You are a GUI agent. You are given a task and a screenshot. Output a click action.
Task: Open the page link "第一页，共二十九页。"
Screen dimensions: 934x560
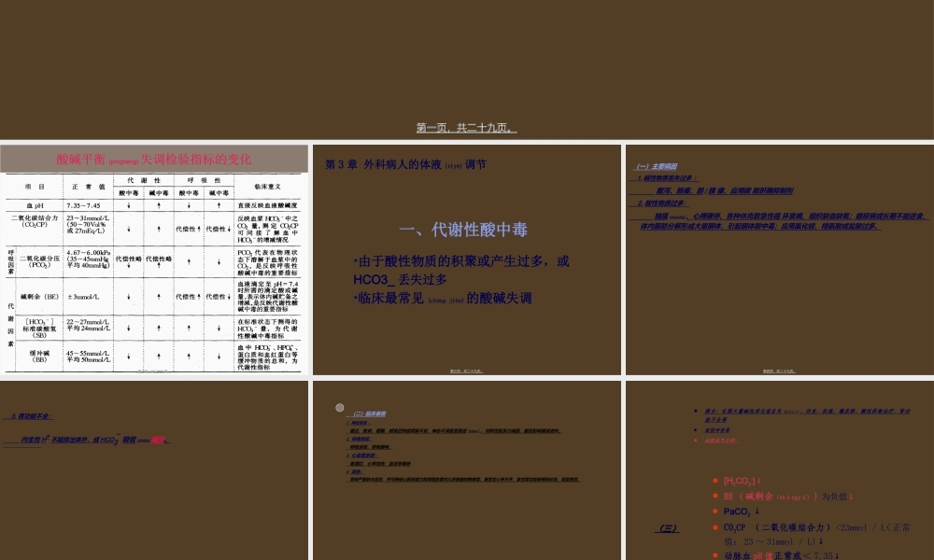[x=467, y=126]
